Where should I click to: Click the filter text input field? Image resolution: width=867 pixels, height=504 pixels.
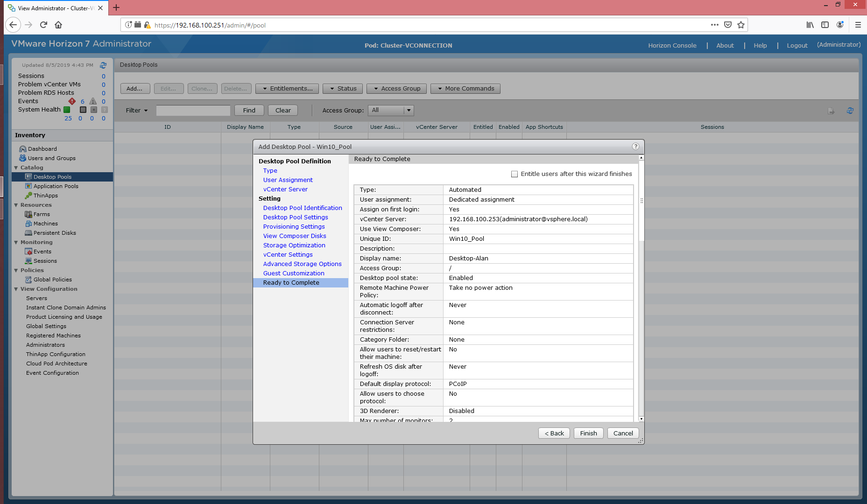(193, 111)
